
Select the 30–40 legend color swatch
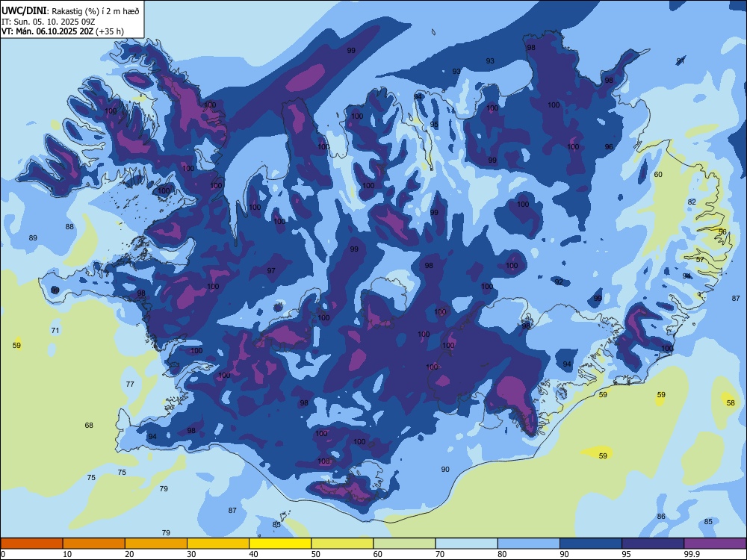(x=218, y=544)
